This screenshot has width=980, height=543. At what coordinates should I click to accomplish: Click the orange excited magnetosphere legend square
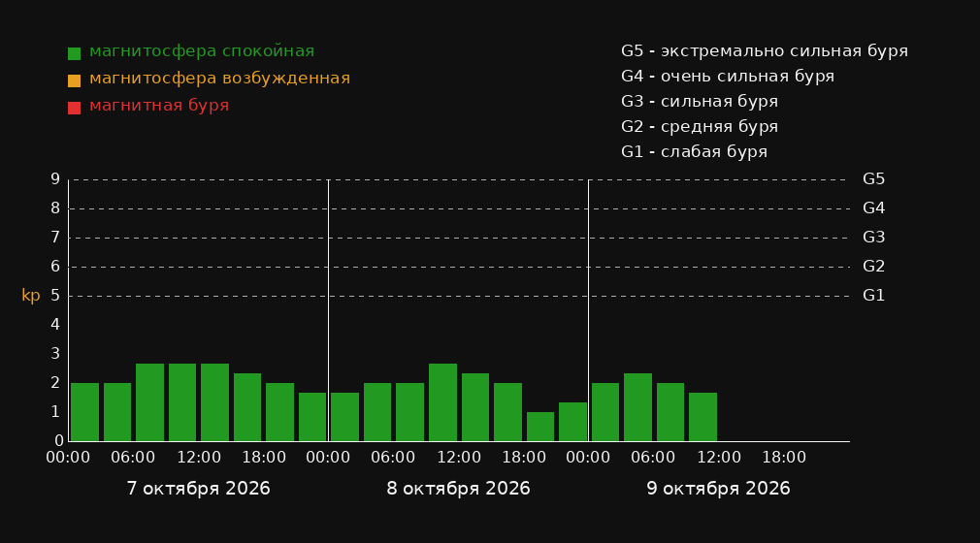coord(74,80)
